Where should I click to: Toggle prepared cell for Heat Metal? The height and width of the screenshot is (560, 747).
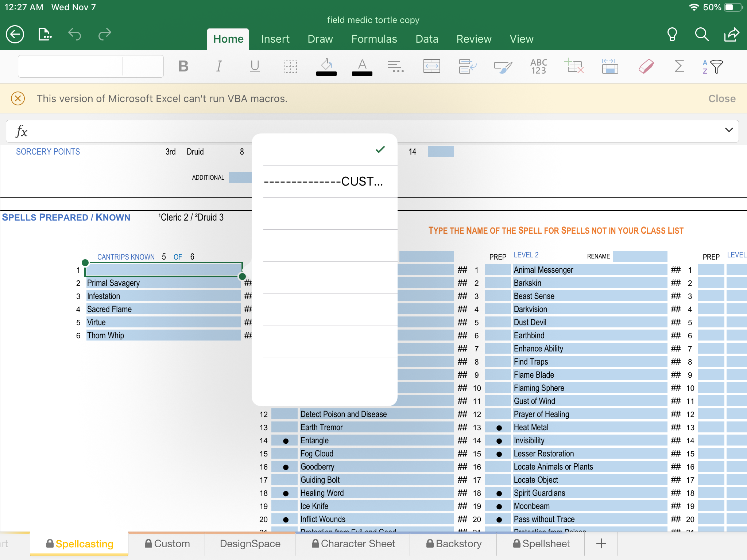pos(499,428)
